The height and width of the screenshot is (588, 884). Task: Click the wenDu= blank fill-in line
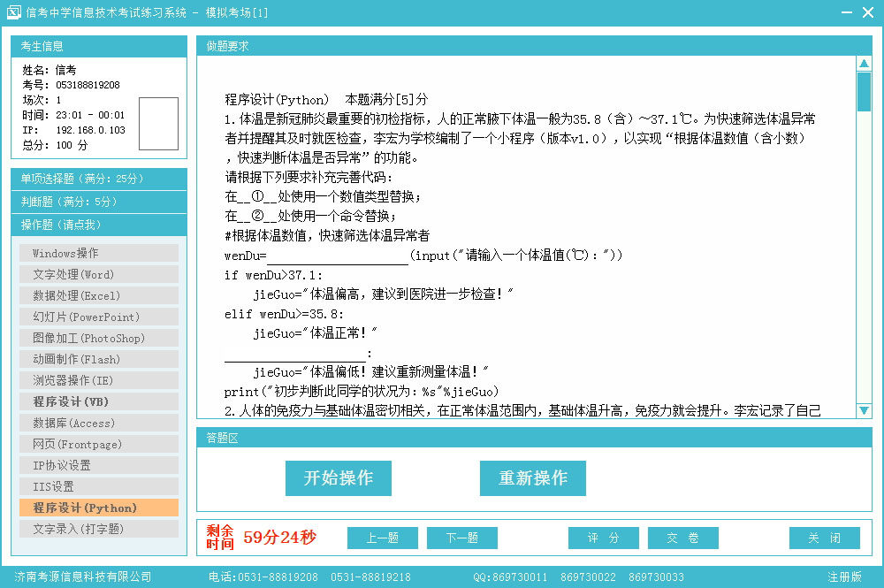337,257
